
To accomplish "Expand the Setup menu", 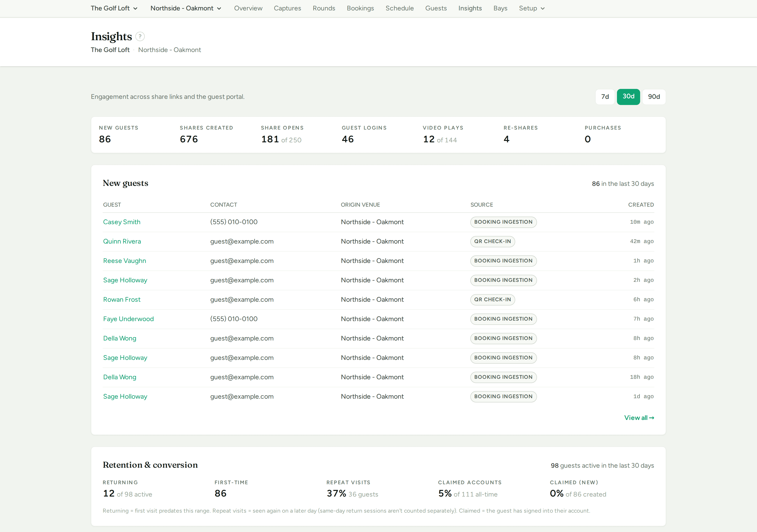I will 532,8.
